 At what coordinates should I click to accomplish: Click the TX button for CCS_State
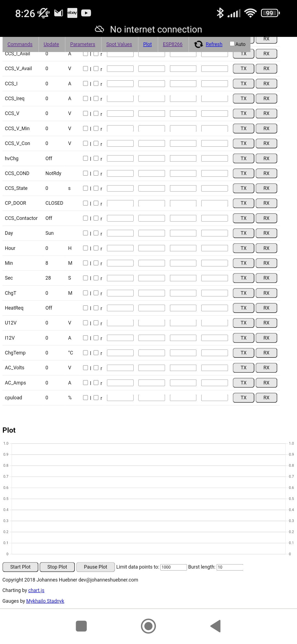click(x=243, y=188)
